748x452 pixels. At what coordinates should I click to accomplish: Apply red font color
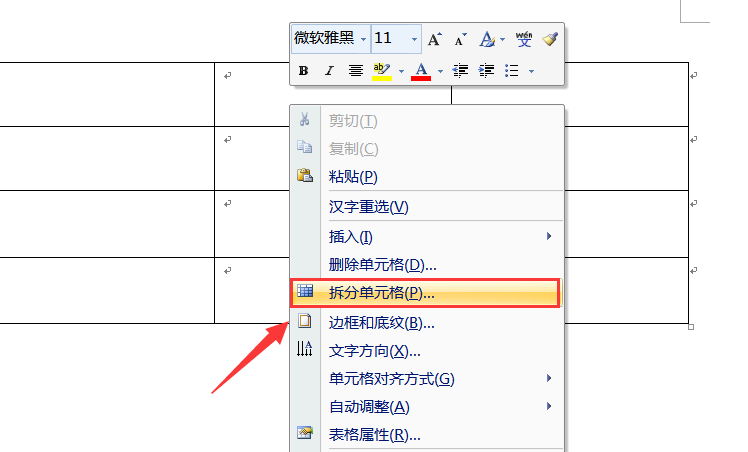pyautogui.click(x=421, y=71)
